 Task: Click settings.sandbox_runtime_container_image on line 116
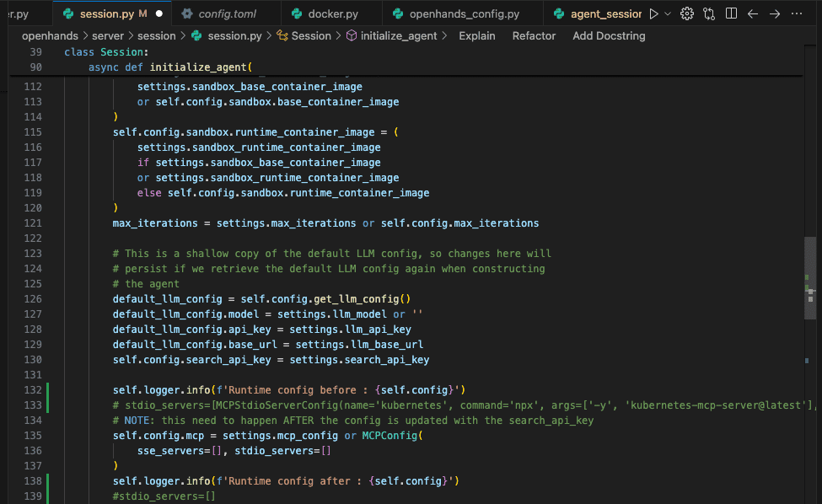(259, 147)
